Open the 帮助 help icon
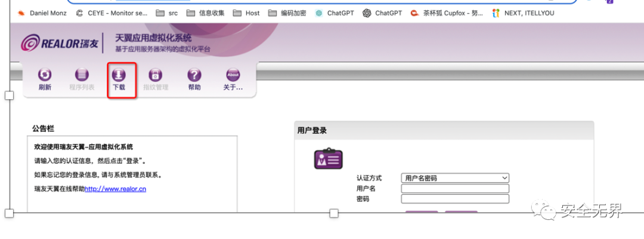 (194, 75)
